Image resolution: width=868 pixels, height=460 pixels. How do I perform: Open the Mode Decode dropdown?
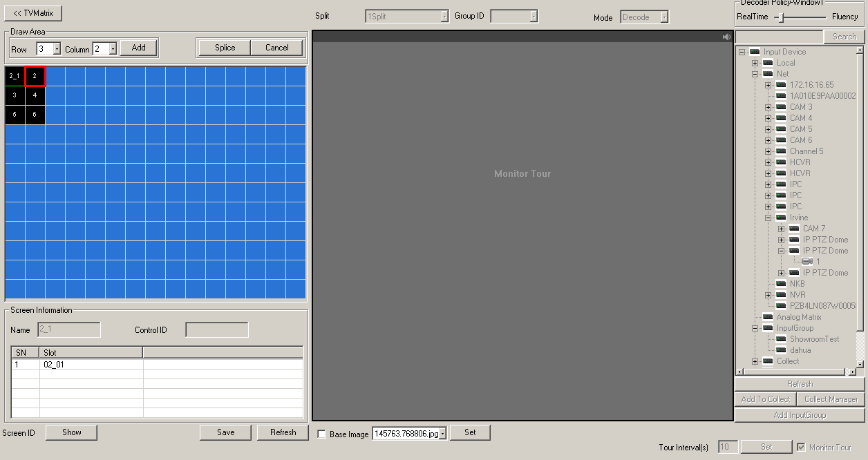(x=664, y=17)
